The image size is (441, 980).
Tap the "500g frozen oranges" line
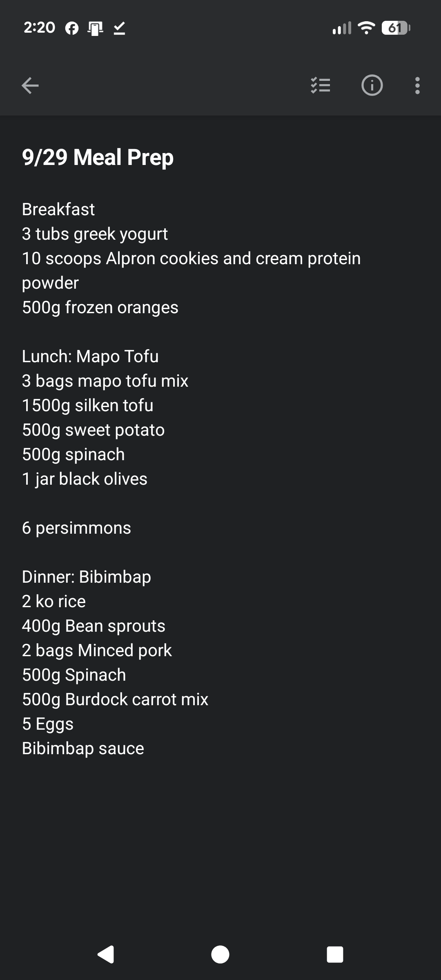click(100, 307)
